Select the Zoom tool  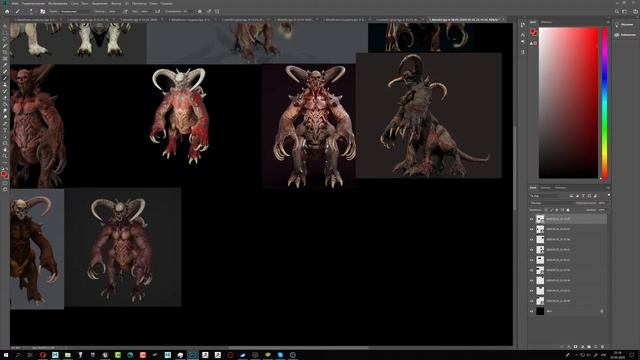[5, 156]
